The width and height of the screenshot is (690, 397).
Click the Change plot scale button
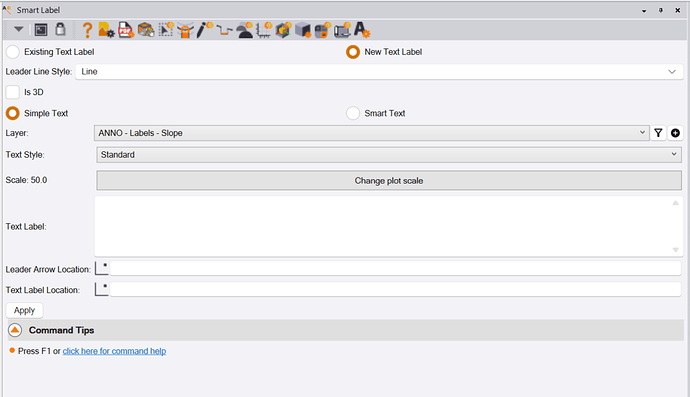(x=389, y=180)
